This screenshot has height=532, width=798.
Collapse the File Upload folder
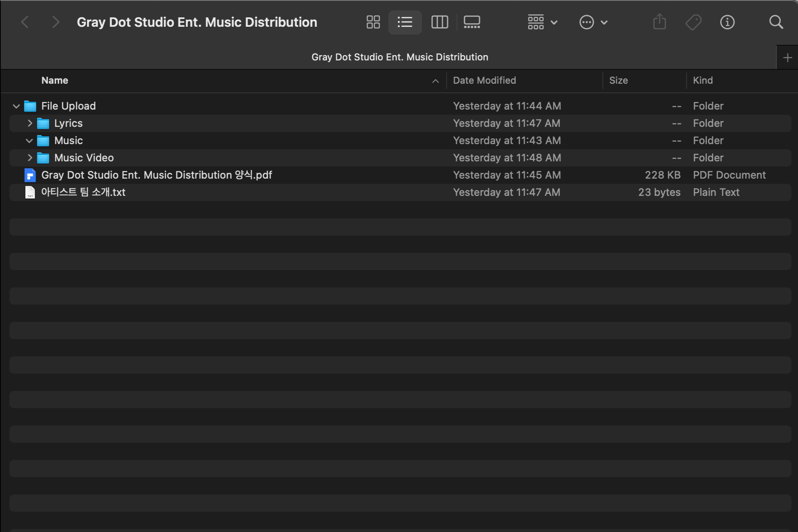16,106
